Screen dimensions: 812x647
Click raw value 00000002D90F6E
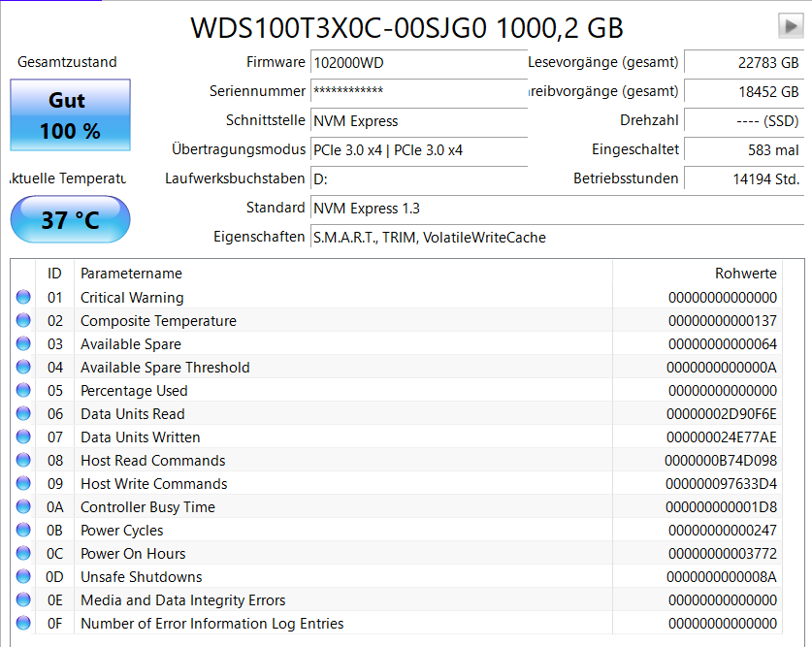[x=722, y=414]
